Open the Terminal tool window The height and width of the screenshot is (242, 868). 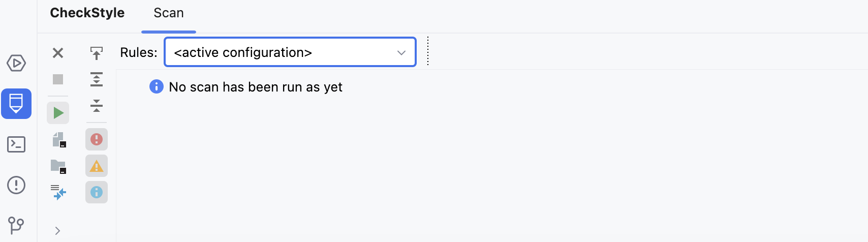(16, 144)
